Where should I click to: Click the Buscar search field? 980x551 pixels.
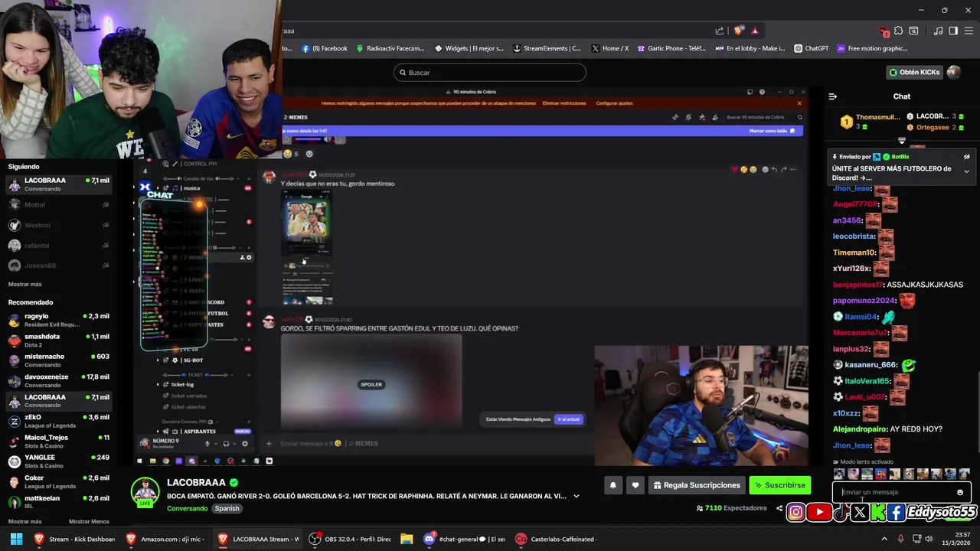pos(490,73)
